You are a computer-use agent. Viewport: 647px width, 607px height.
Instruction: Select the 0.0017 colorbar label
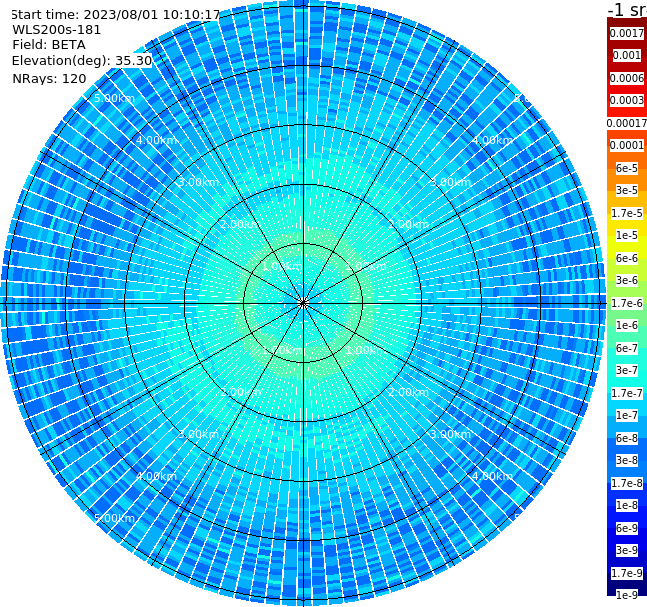point(627,33)
